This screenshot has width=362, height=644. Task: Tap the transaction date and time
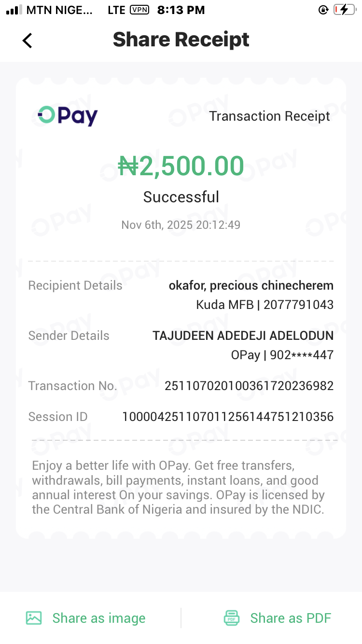pos(181,225)
